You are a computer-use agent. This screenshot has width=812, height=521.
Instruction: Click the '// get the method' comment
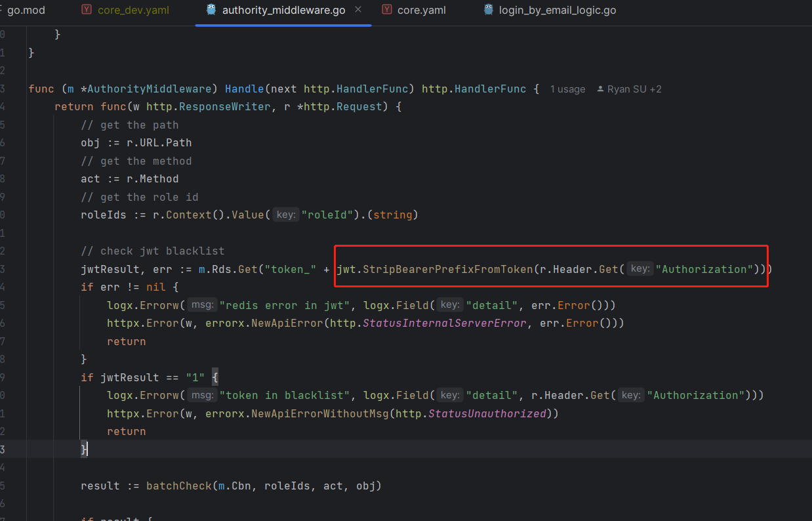click(x=136, y=161)
